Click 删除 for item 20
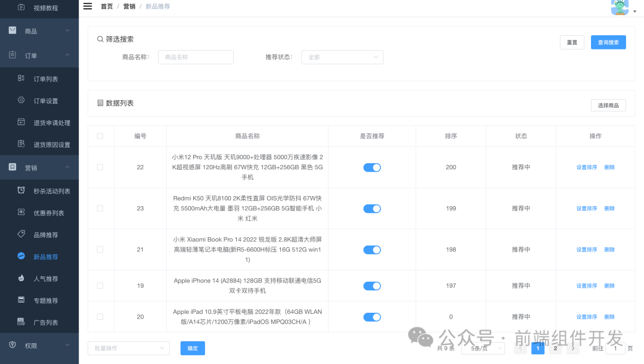 coord(609,317)
